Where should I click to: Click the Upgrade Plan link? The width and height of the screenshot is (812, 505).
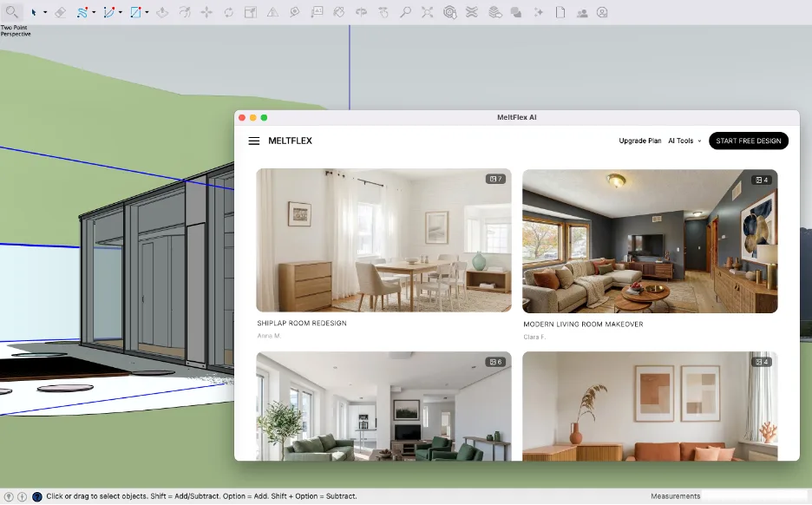tap(640, 141)
